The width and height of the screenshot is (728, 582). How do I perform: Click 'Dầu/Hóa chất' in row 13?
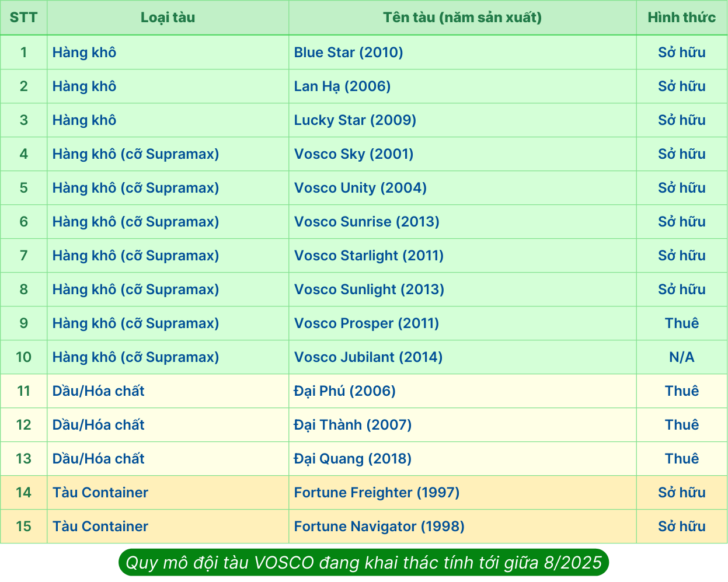click(x=98, y=459)
